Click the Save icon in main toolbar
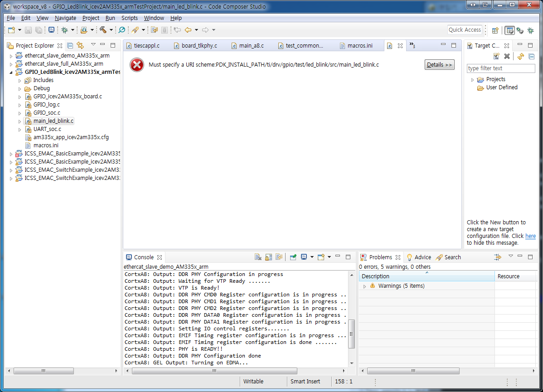The width and height of the screenshot is (543, 392). click(29, 30)
